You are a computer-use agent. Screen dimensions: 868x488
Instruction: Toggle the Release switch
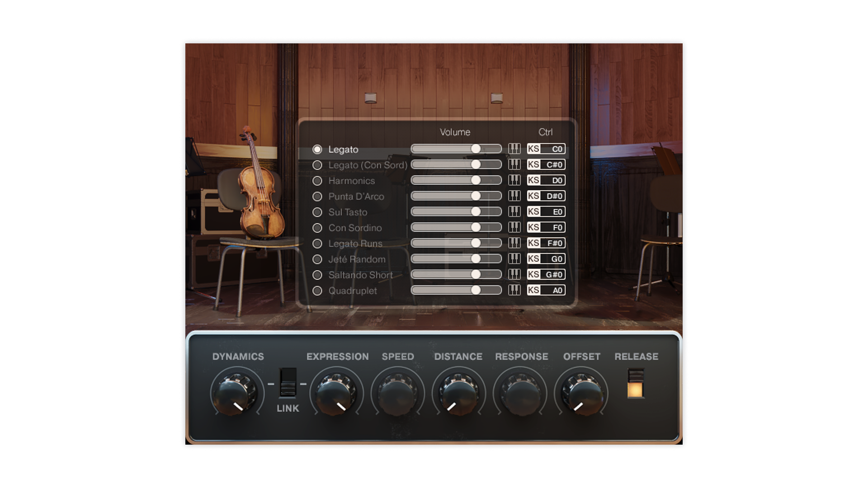coord(635,383)
